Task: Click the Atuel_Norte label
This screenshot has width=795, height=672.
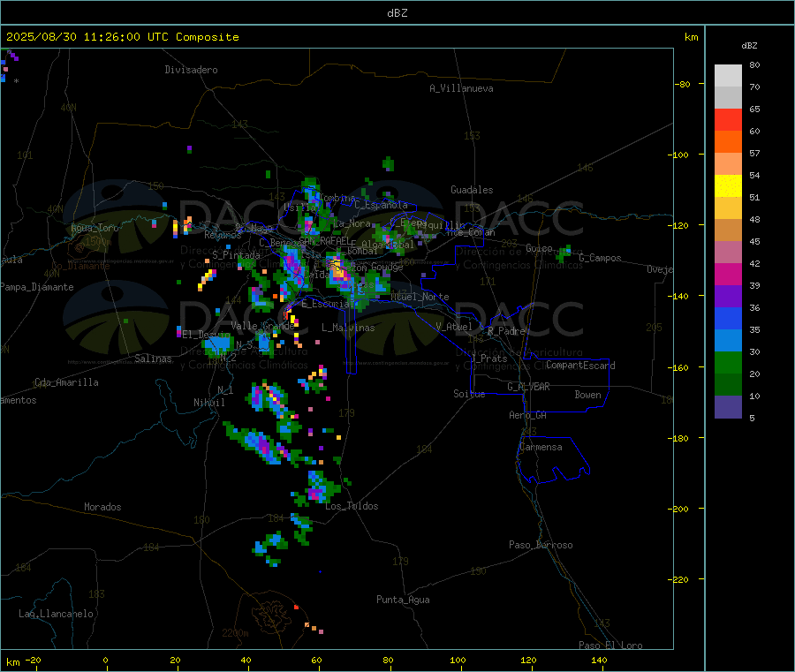Action: 420,297
